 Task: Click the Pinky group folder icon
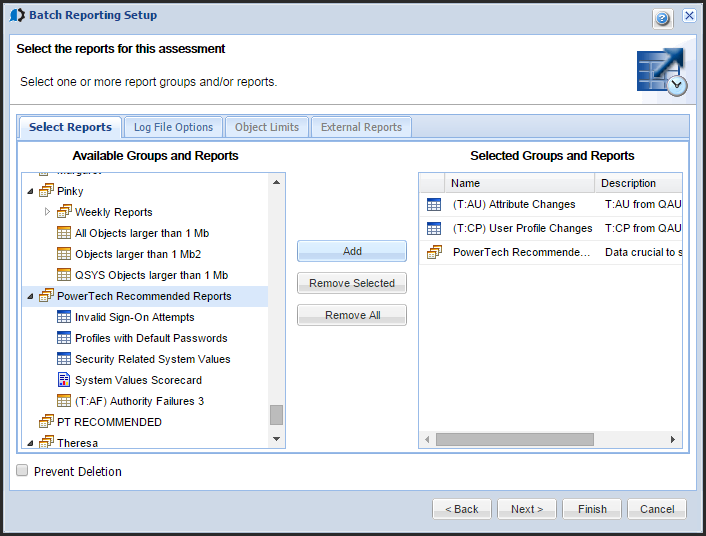coord(46,191)
